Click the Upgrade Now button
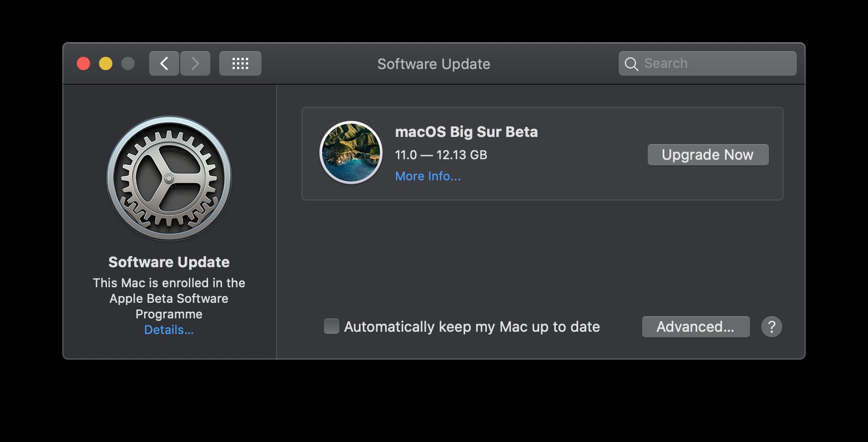 [x=708, y=155]
